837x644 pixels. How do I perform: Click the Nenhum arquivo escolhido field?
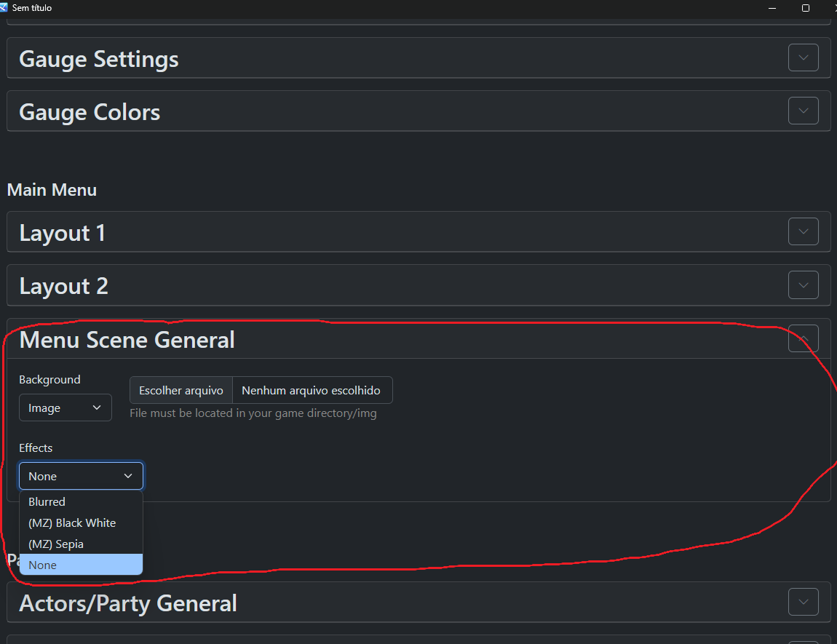pos(312,390)
